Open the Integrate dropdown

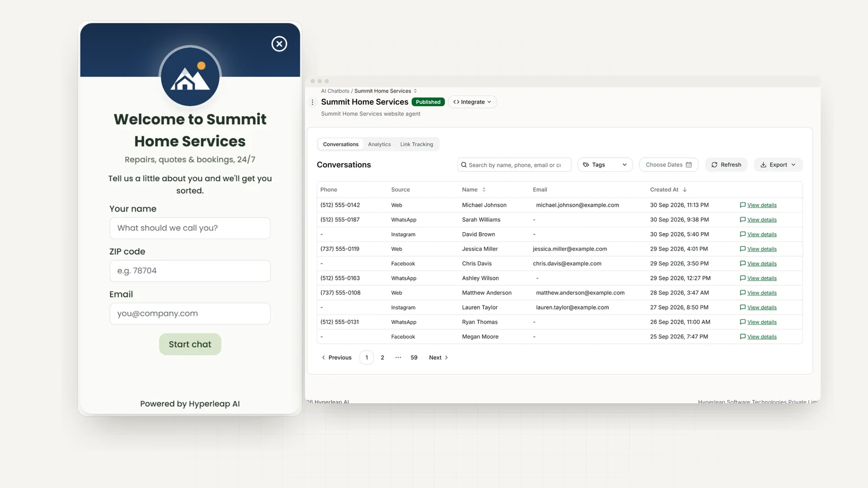pos(473,102)
